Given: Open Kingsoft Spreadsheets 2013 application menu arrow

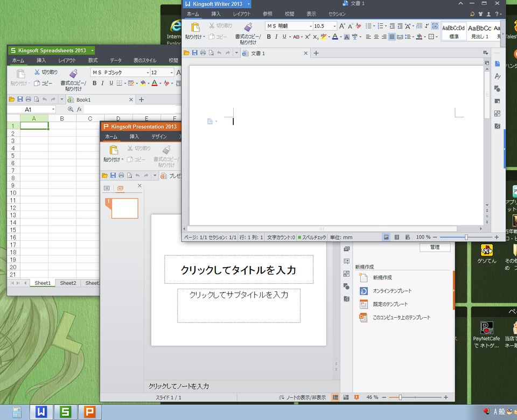Looking at the screenshot, I should (x=92, y=51).
